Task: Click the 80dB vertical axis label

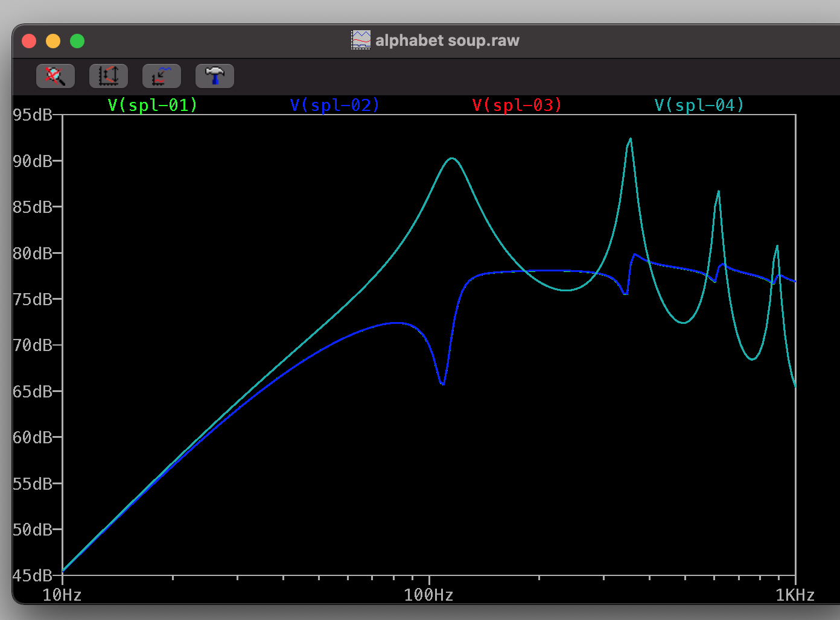Action: [33, 253]
